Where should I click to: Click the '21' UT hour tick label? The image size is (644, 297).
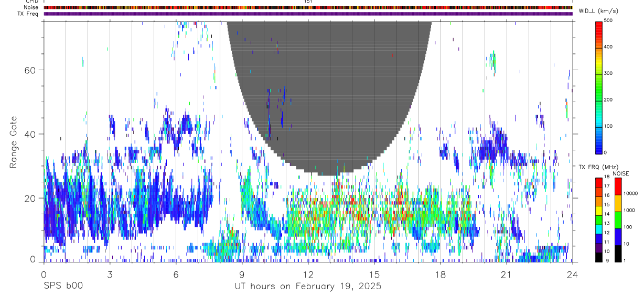pos(507,274)
